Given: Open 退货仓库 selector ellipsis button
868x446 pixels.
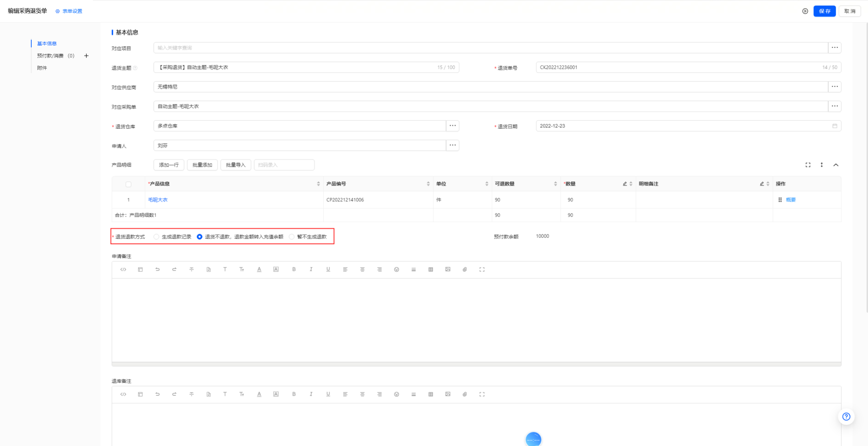Looking at the screenshot, I should point(452,126).
